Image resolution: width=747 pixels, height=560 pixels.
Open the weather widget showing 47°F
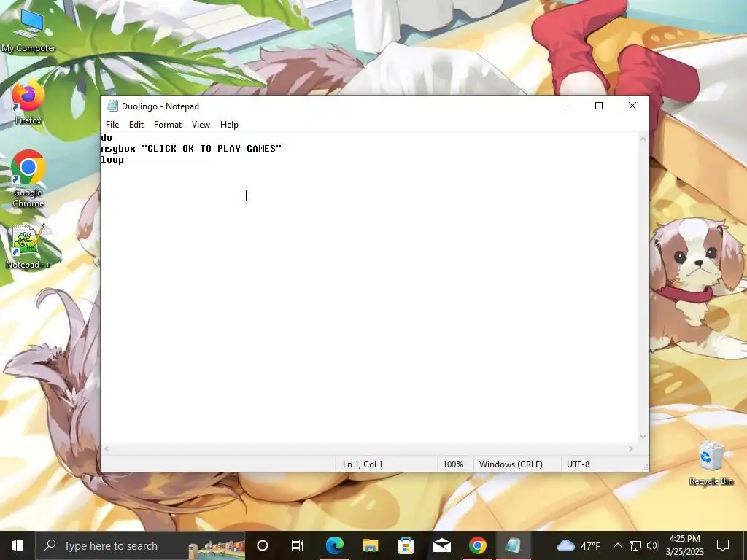click(x=578, y=545)
